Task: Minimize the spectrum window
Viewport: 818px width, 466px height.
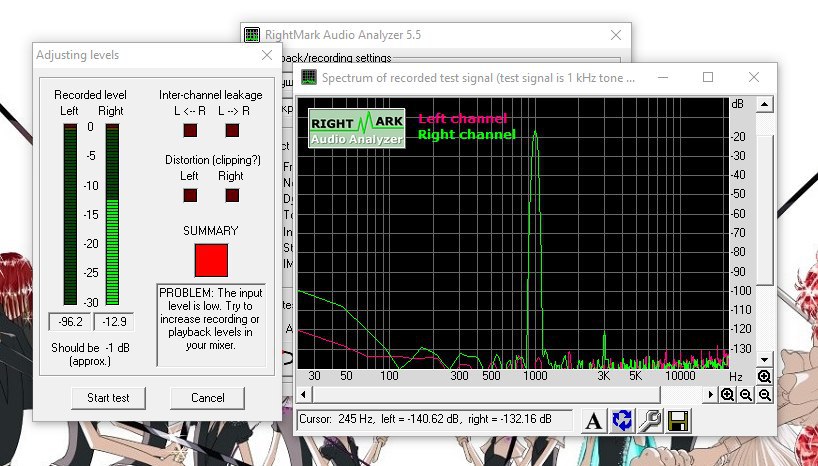Action: click(x=663, y=77)
